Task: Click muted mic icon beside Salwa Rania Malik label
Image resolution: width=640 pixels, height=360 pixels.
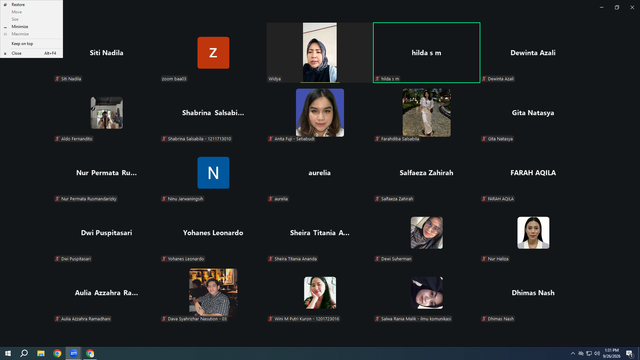Action: tap(378, 319)
